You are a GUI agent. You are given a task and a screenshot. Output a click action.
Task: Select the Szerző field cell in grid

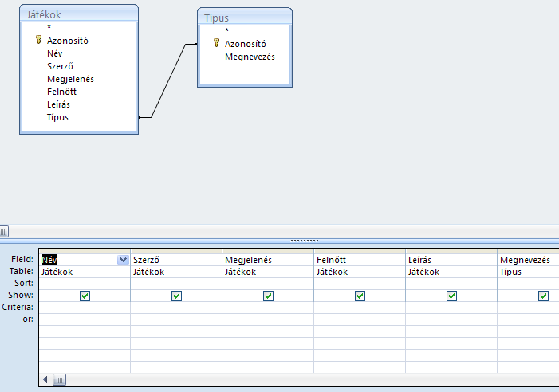[175, 260]
